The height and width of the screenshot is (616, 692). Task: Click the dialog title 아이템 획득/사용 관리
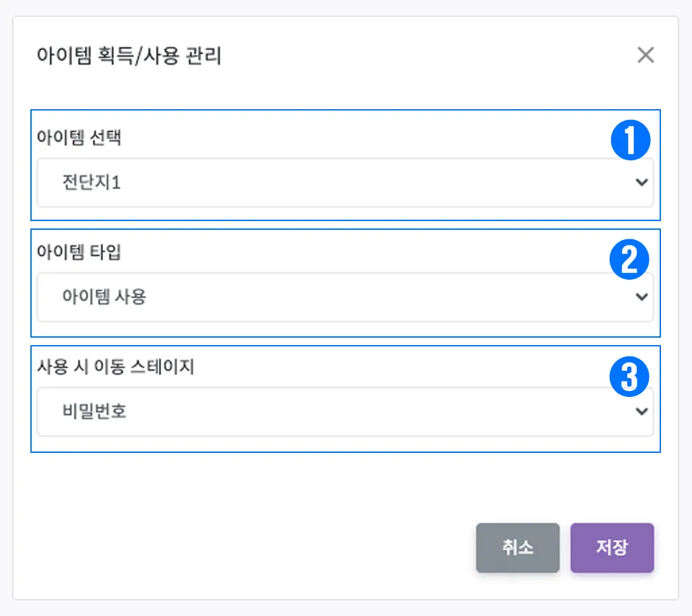[129, 56]
